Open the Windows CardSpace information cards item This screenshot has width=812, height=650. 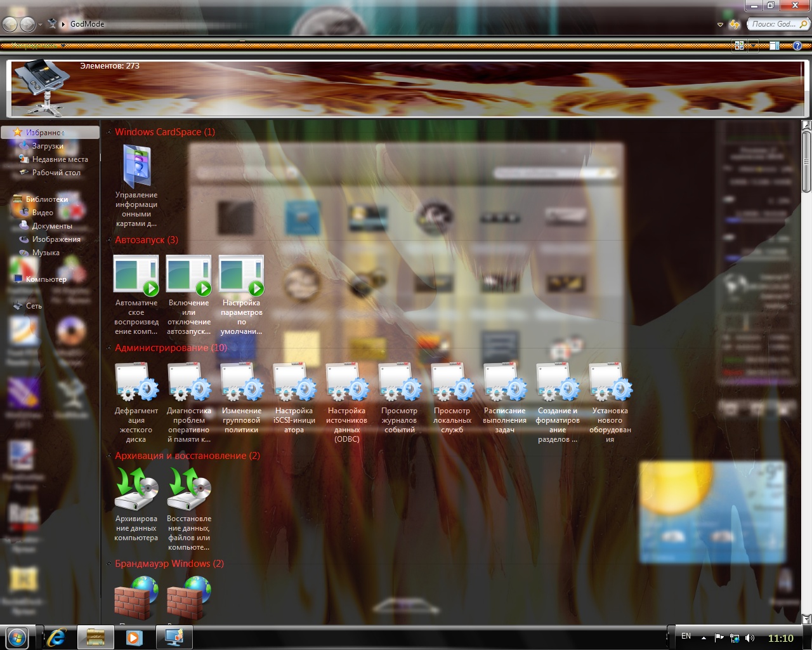136,186
